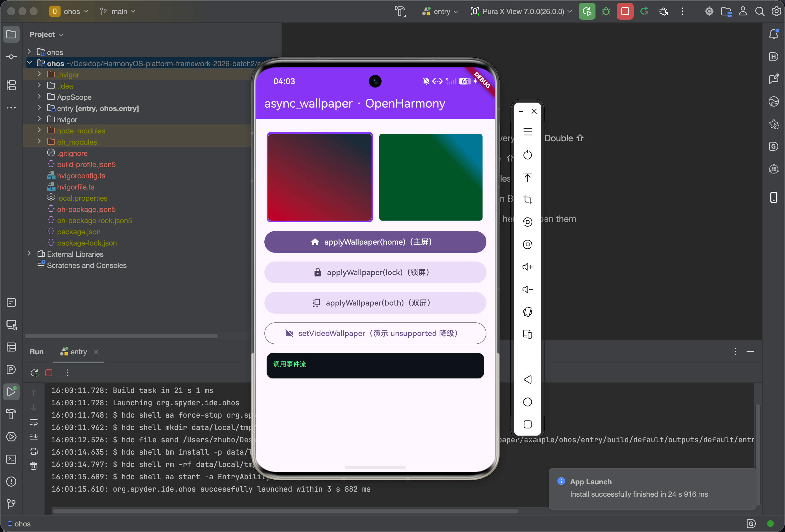Open Search Everywhere magnifier icon
This screenshot has height=532, width=785.
760,11
